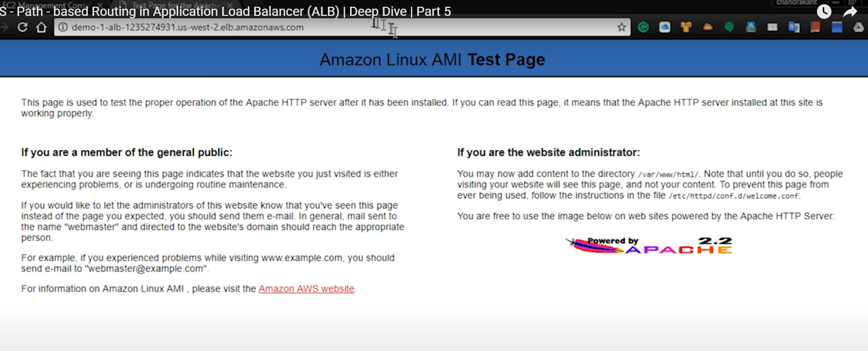Open the blue letter A extension icon

[x=751, y=27]
